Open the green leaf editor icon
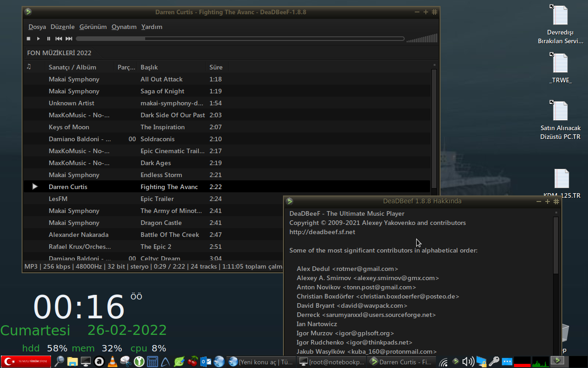The height and width of the screenshot is (368, 588). pos(179,362)
